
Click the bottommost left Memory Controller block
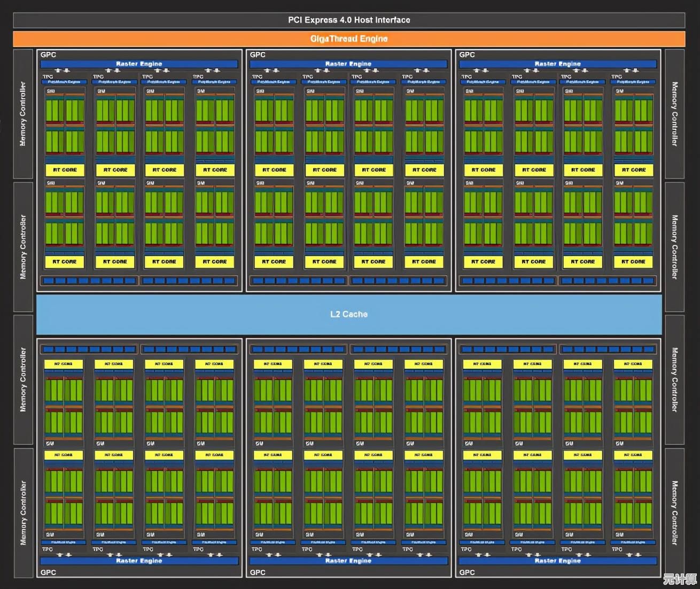23,513
